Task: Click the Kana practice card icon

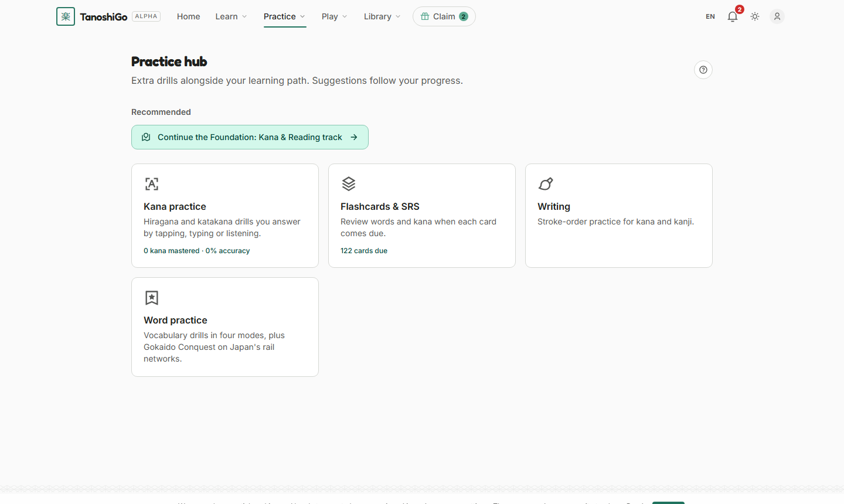Action: pos(152,184)
